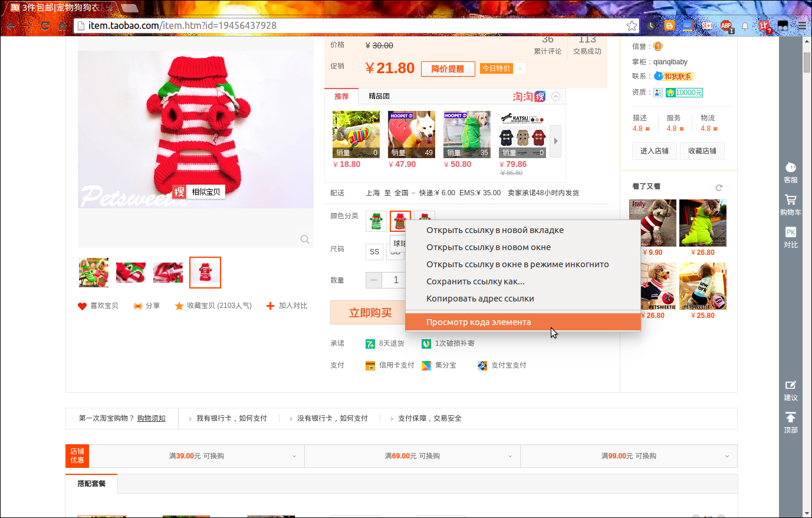Image resolution: width=812 pixels, height=518 pixels.
Task: Select second product thumbnail below main image
Action: [x=131, y=273]
